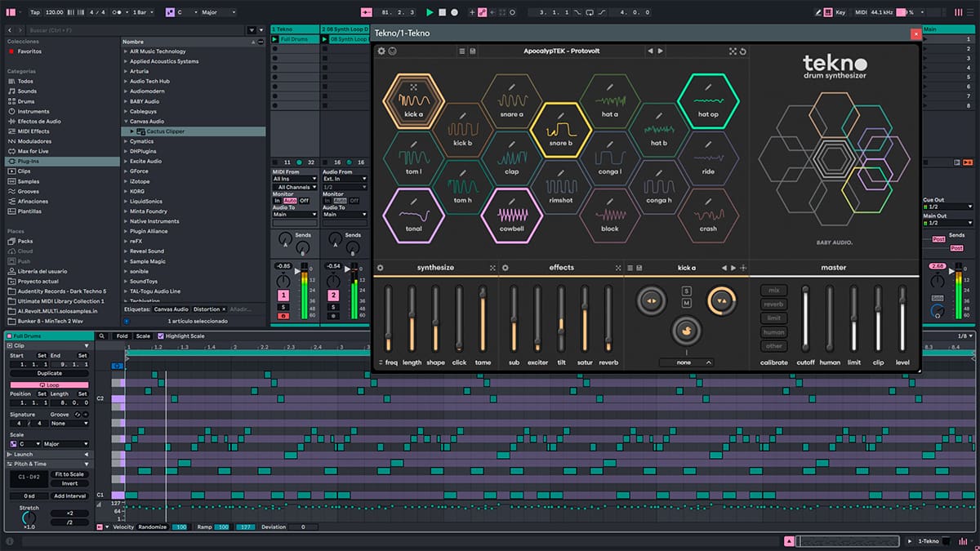Image resolution: width=980 pixels, height=551 pixels.
Task: Open Tekno plugin settings gear
Action: pos(381,51)
